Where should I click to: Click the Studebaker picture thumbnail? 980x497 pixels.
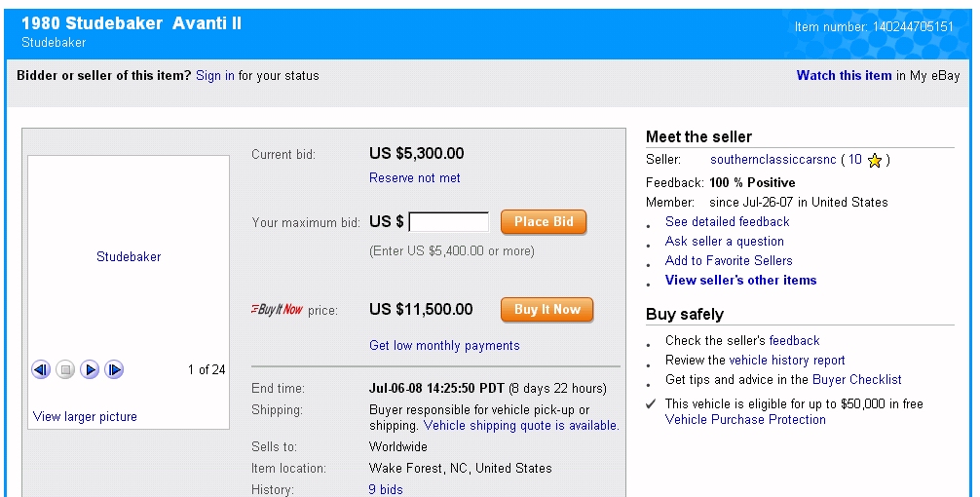[129, 257]
